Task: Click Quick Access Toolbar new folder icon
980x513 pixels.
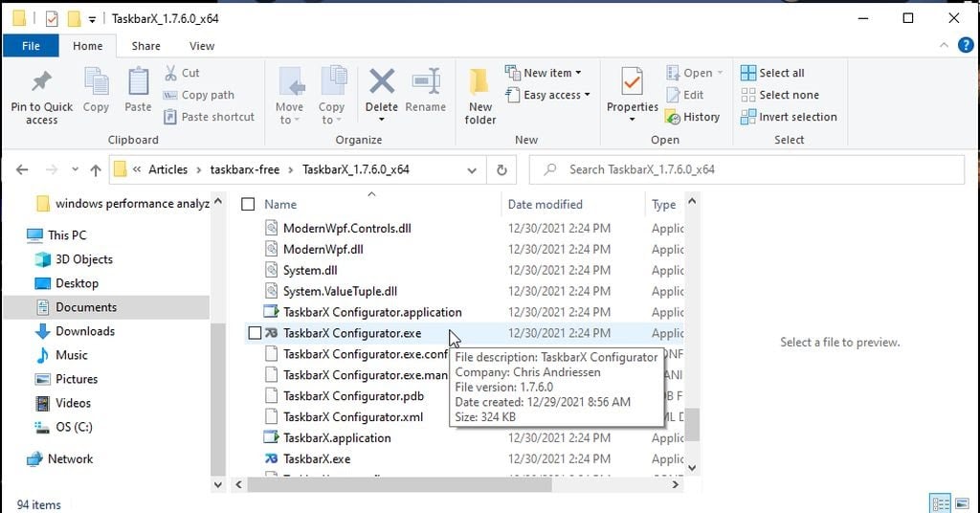Action: click(75, 19)
